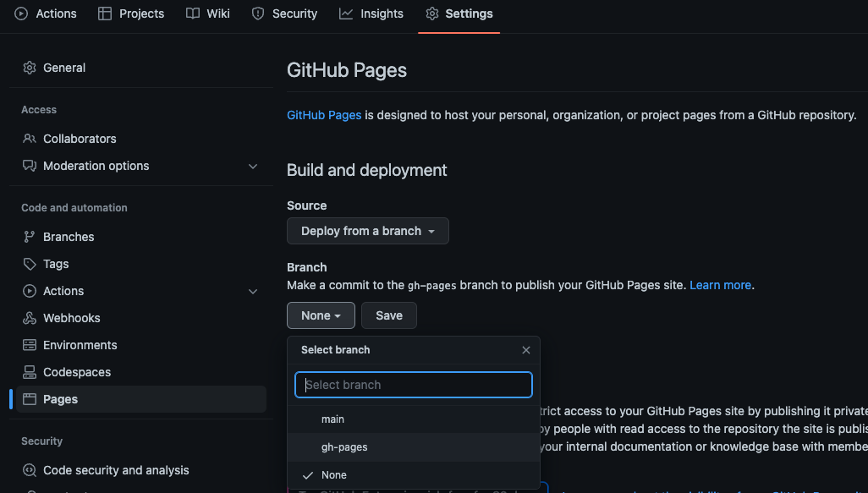Expand the Moderation options section

tap(253, 166)
